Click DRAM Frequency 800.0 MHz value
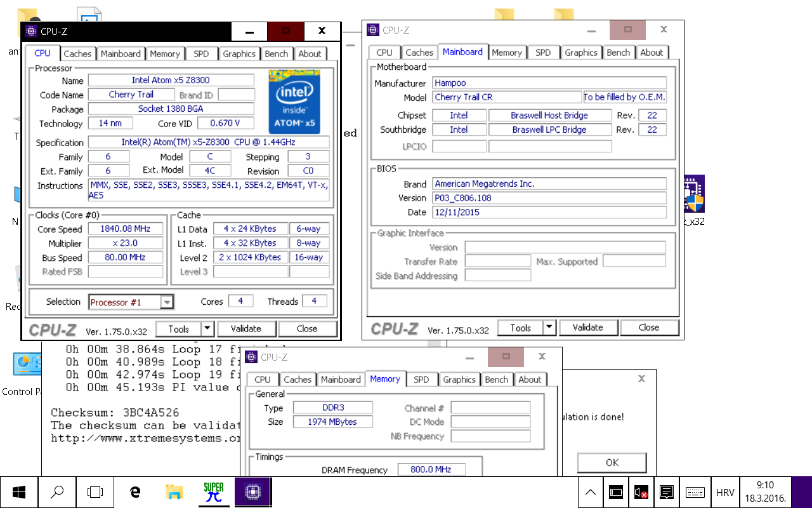 pyautogui.click(x=431, y=469)
